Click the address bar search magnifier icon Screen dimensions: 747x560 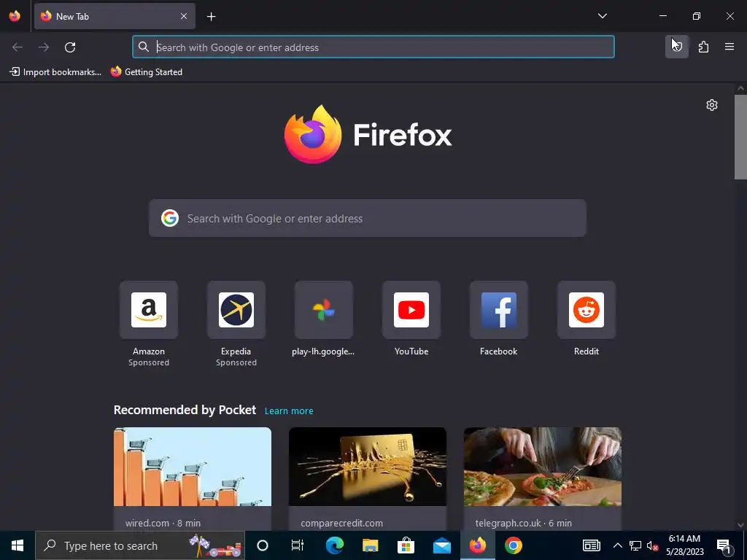(144, 47)
